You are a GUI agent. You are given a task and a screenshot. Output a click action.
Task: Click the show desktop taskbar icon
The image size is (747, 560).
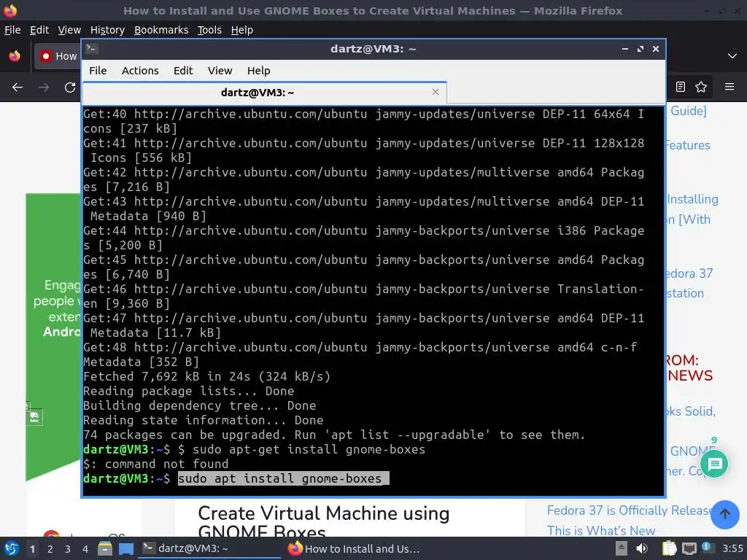(x=125, y=548)
